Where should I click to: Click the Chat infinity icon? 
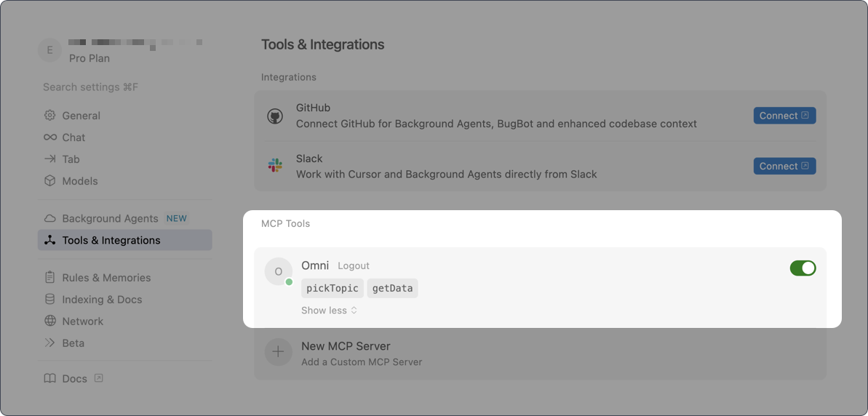[49, 137]
